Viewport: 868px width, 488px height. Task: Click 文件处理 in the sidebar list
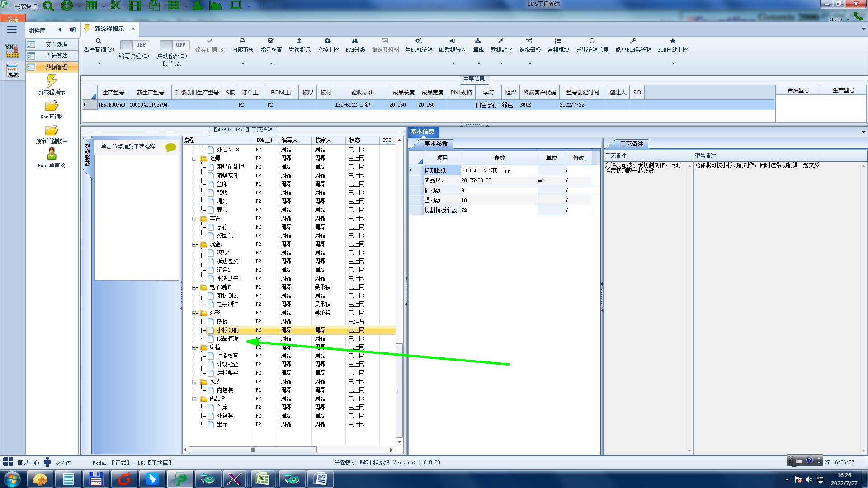click(x=57, y=44)
